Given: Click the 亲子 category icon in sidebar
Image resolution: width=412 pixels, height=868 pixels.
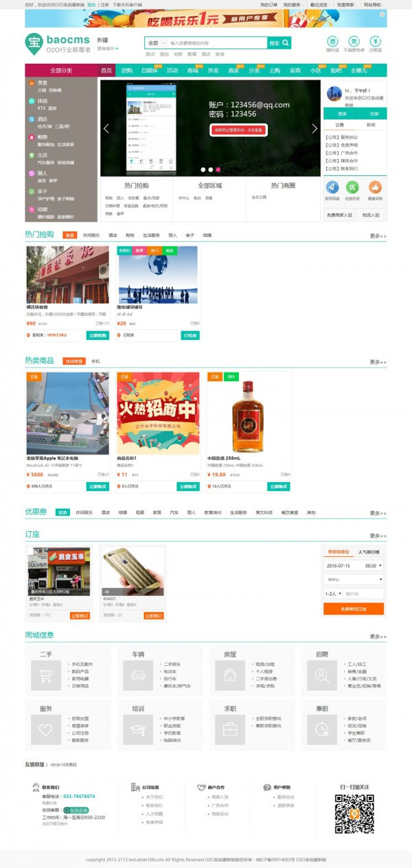Looking at the screenshot, I should [x=32, y=192].
